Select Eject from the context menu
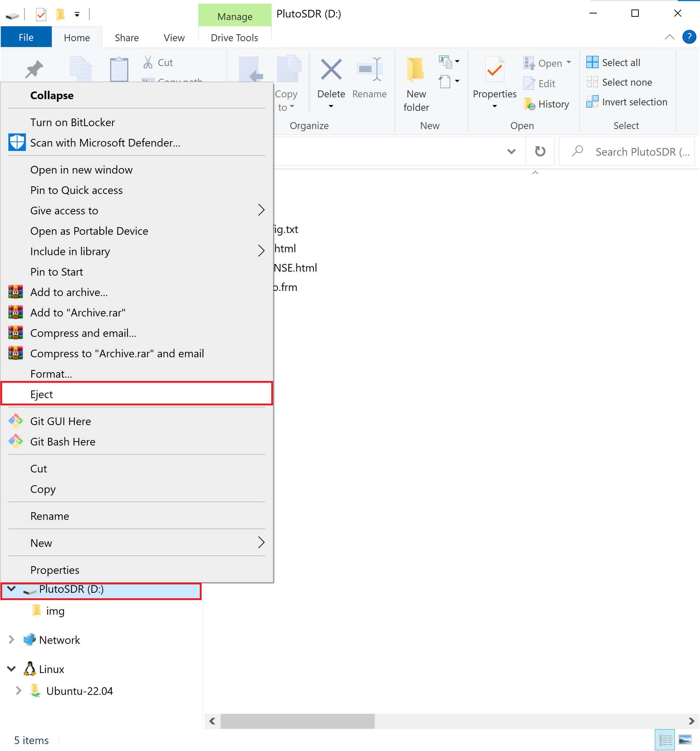 click(42, 394)
